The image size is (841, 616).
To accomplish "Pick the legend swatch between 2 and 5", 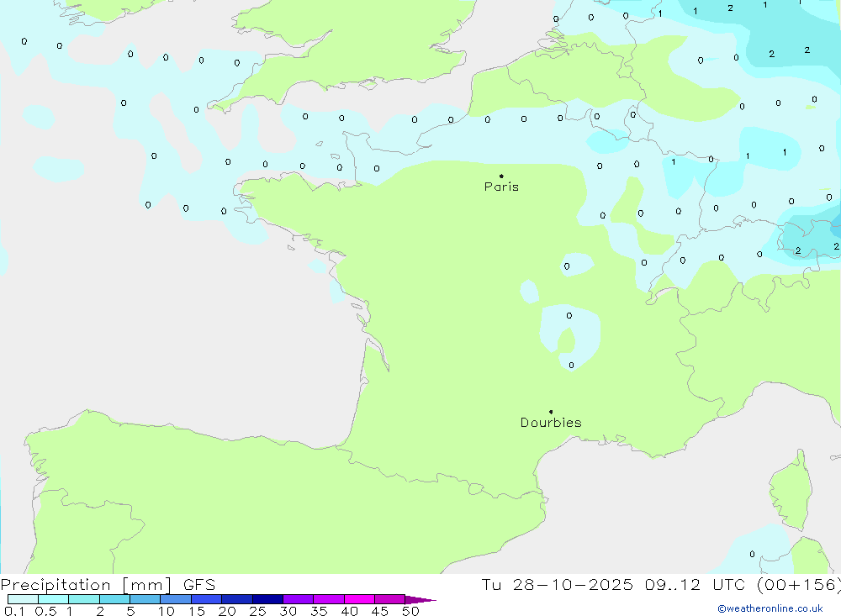I will (114, 599).
